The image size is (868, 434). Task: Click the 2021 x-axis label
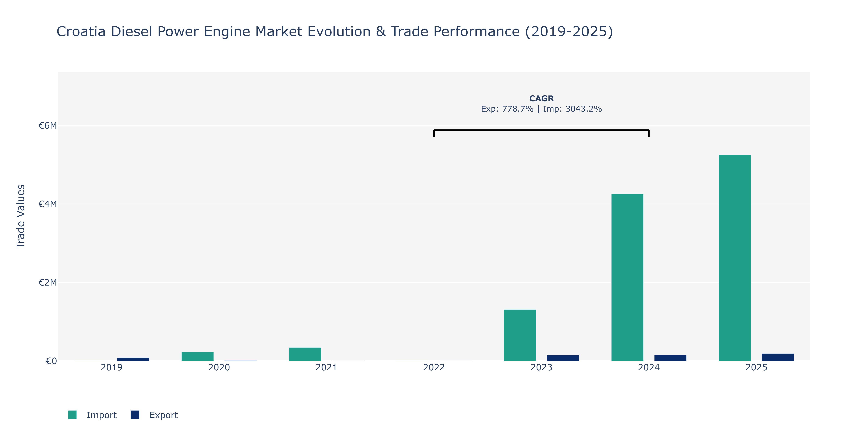coord(327,367)
